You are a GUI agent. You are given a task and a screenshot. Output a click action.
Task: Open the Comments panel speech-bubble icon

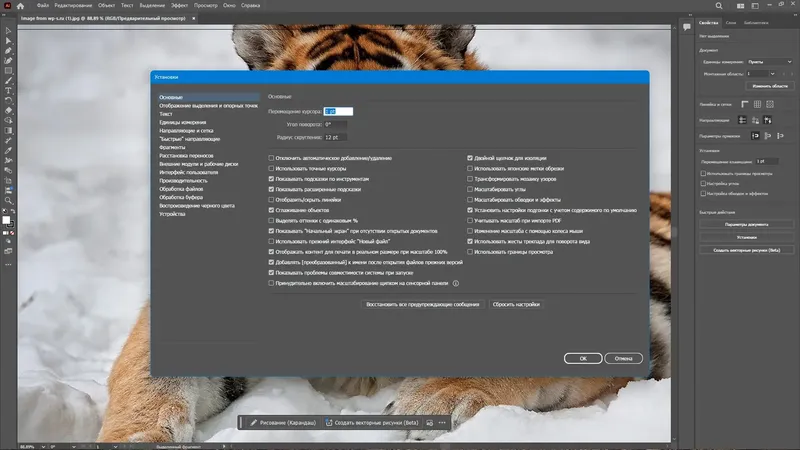(x=687, y=27)
